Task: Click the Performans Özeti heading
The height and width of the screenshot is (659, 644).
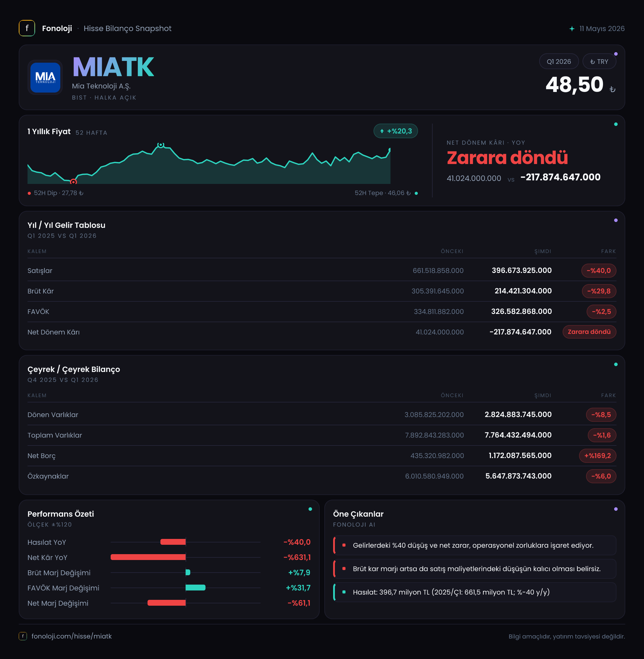Action: 61,514
